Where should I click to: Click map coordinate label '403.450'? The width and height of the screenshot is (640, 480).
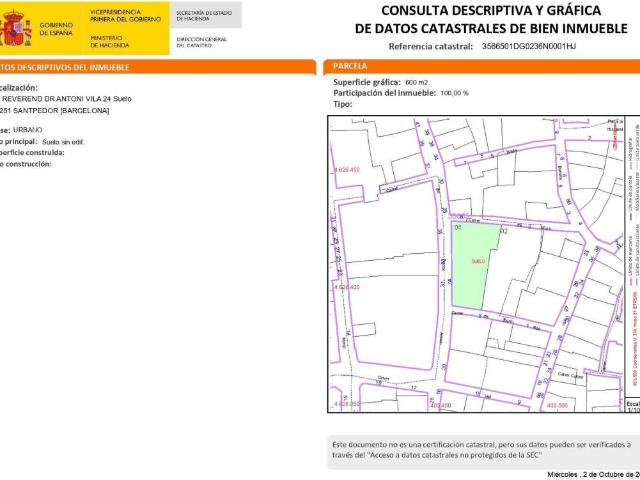(x=440, y=406)
